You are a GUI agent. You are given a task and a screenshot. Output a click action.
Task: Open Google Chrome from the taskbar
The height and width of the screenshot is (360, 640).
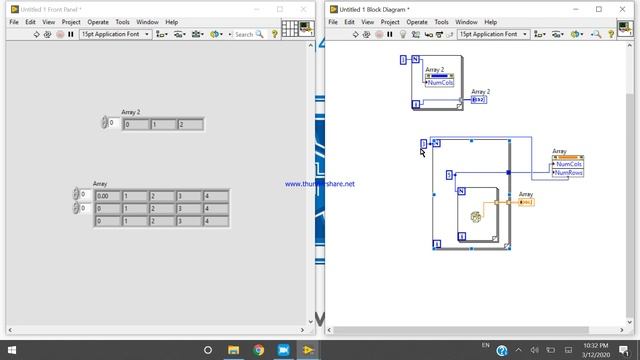click(258, 350)
